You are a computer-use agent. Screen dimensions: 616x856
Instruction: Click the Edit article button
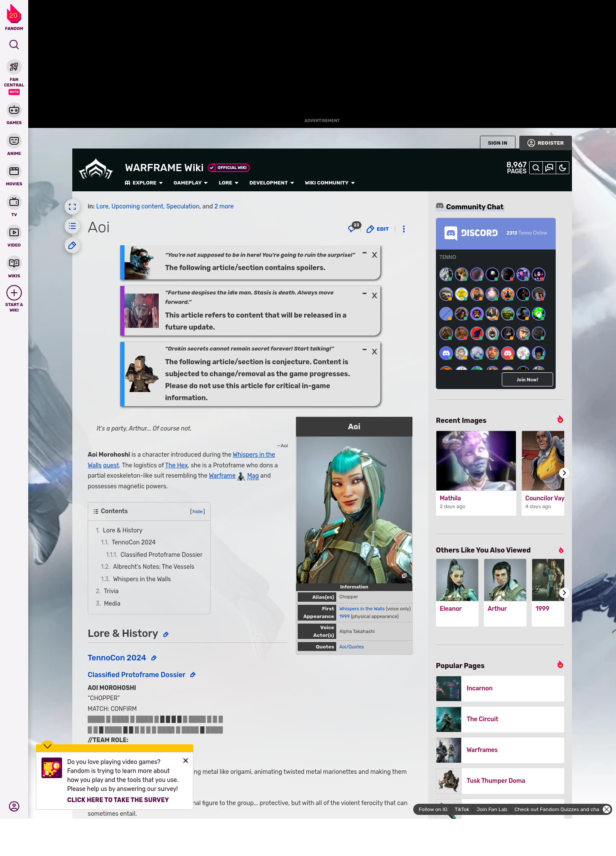[378, 229]
